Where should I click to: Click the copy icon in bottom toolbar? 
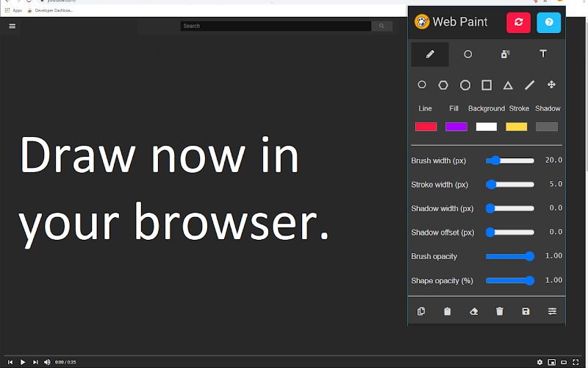(421, 311)
